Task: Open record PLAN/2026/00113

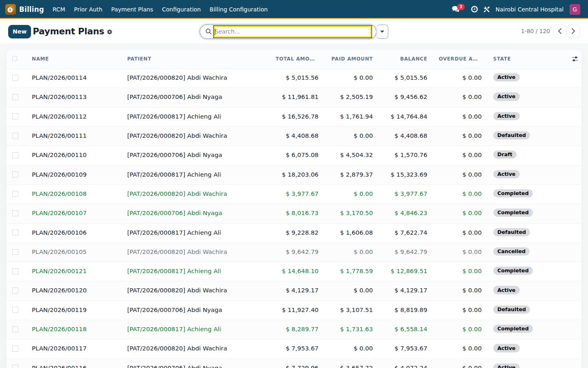Action: (59, 97)
